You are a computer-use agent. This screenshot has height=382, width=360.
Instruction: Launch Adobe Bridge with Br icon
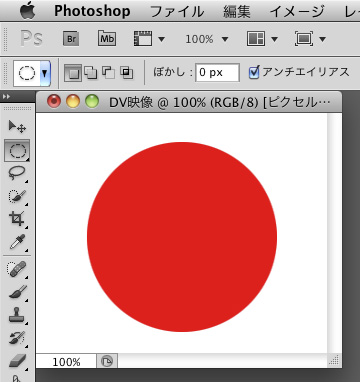71,39
